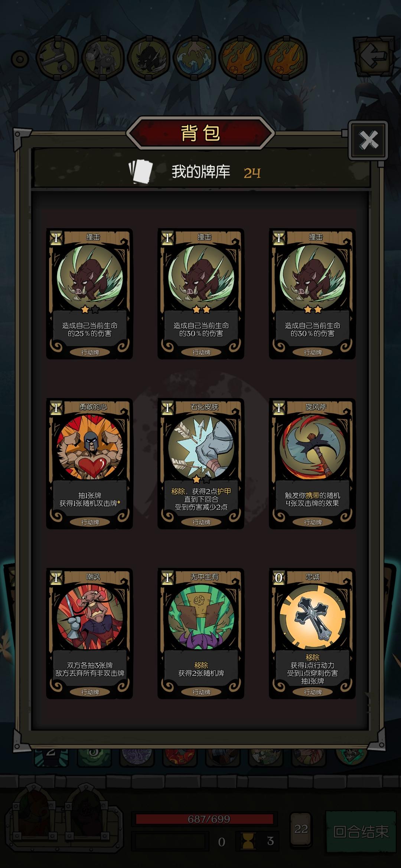Open the 勇敢的心 card
Viewport: 401px width, 868px height.
click(89, 464)
